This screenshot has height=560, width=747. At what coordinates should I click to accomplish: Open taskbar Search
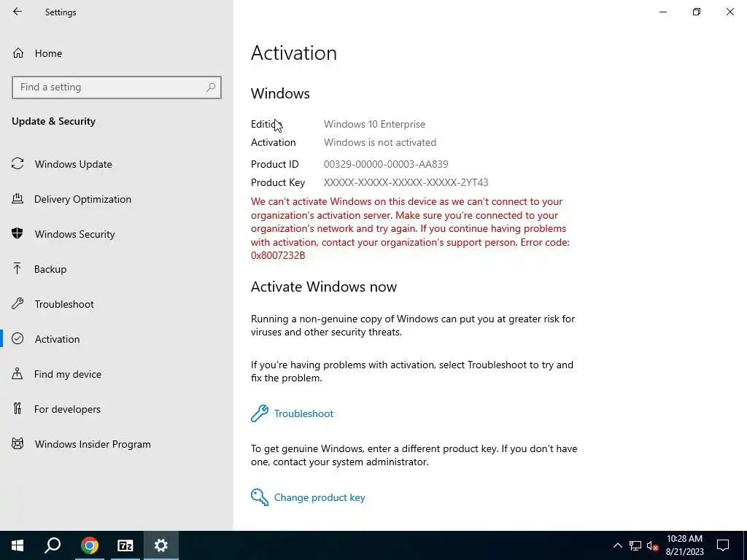pyautogui.click(x=53, y=545)
